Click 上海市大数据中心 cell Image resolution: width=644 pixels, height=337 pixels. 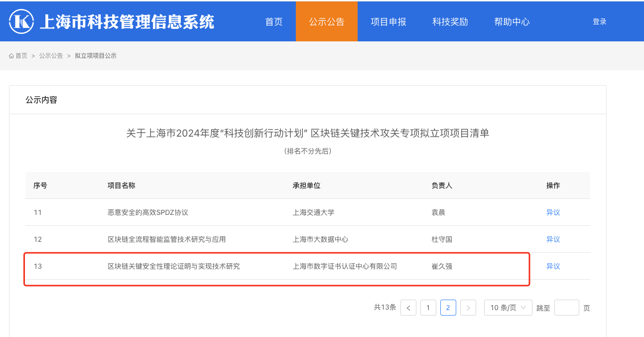click(x=321, y=239)
